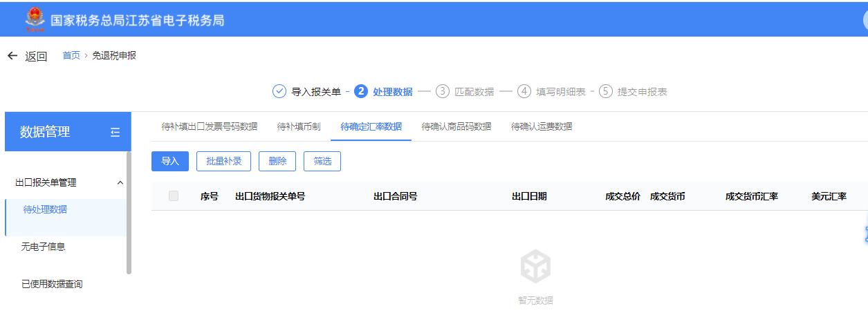The height and width of the screenshot is (315, 868).
Task: Click the completed step checkmark icon
Action: tap(279, 92)
